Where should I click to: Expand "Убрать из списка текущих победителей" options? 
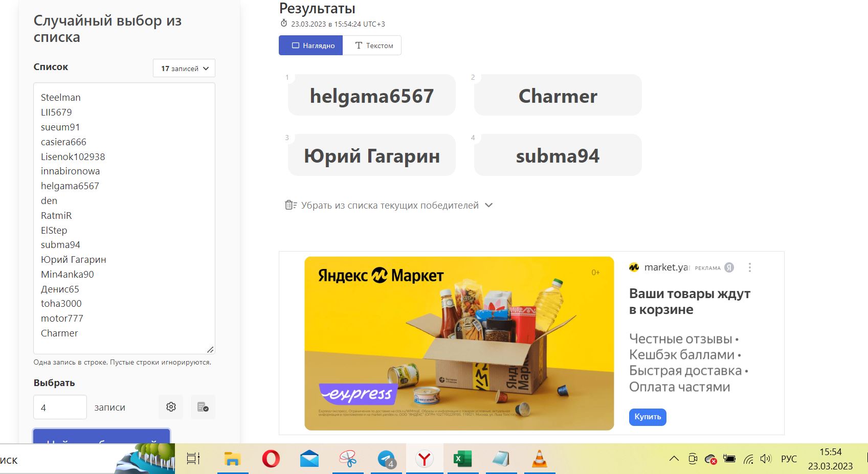389,205
